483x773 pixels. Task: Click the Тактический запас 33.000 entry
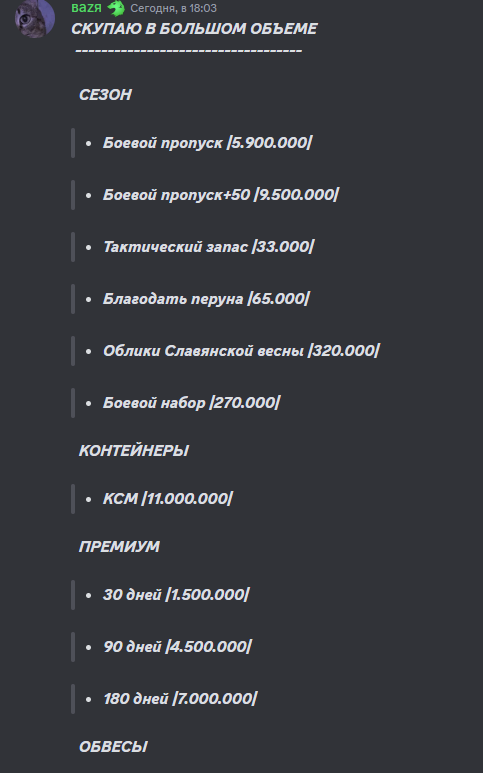(208, 246)
